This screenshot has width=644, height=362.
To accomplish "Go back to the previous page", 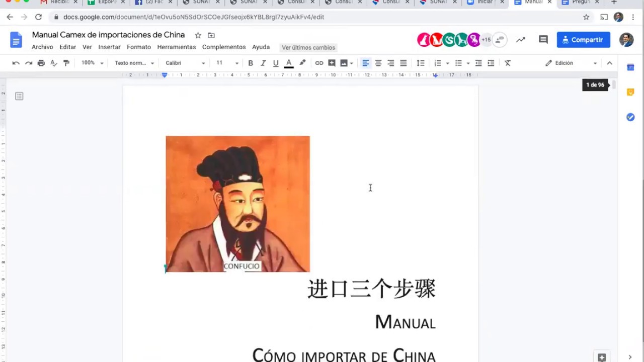I will pos(10,17).
